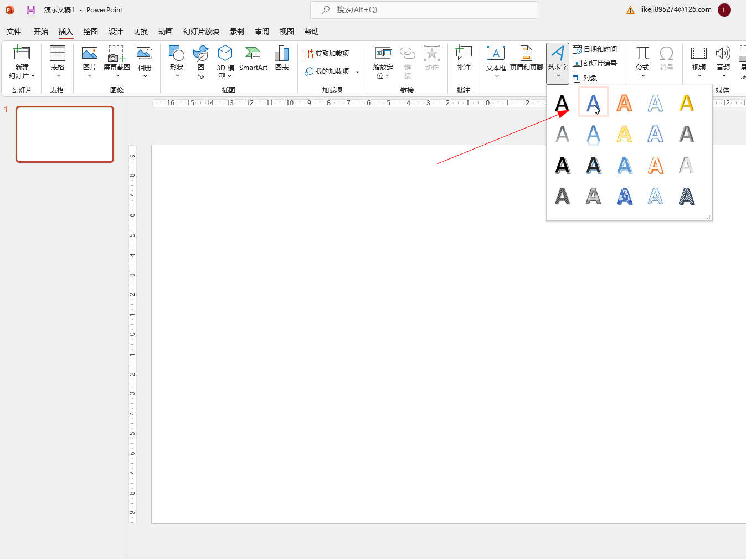Click the user account avatar L

tap(724, 10)
